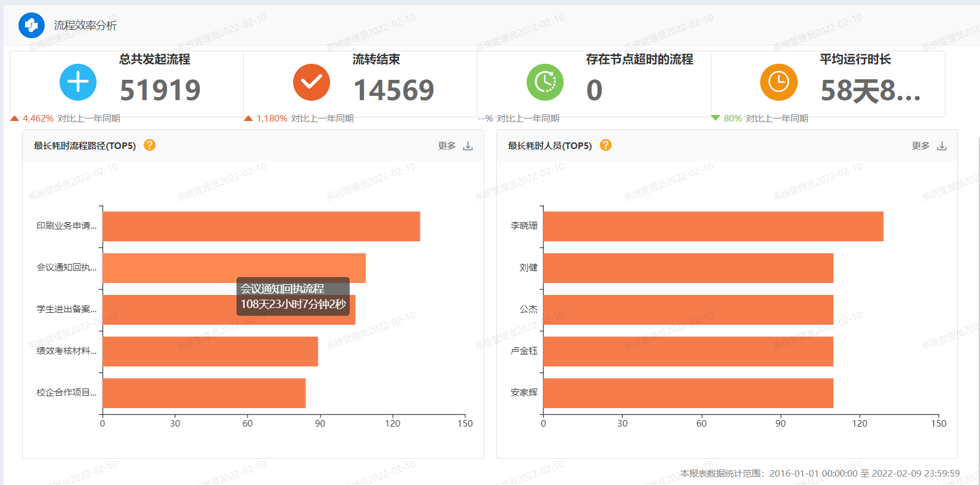This screenshot has width=980, height=485.
Task: Click the 51919 total processes number
Action: [x=160, y=91]
